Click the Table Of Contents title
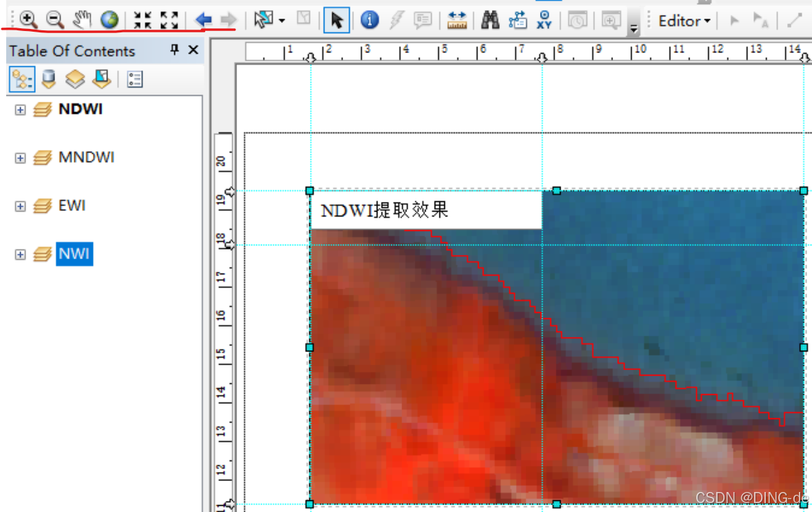The image size is (812, 512). point(72,51)
